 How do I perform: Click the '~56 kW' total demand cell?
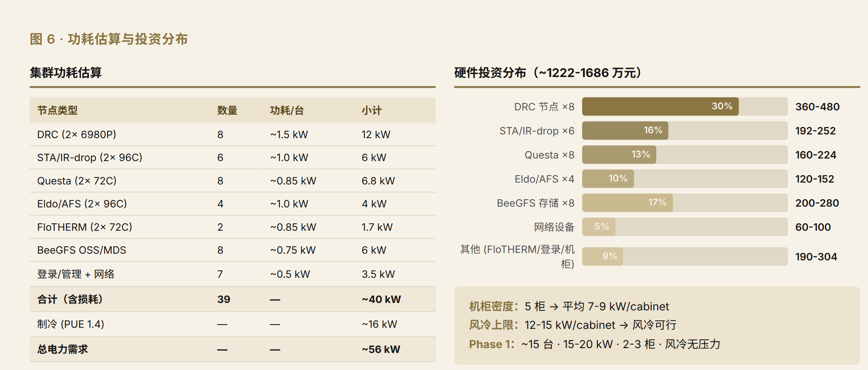coord(381,349)
